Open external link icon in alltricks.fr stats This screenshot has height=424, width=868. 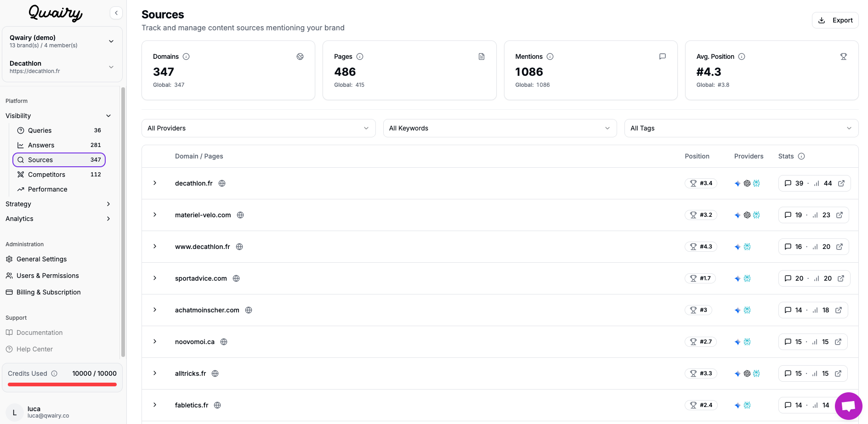(838, 373)
